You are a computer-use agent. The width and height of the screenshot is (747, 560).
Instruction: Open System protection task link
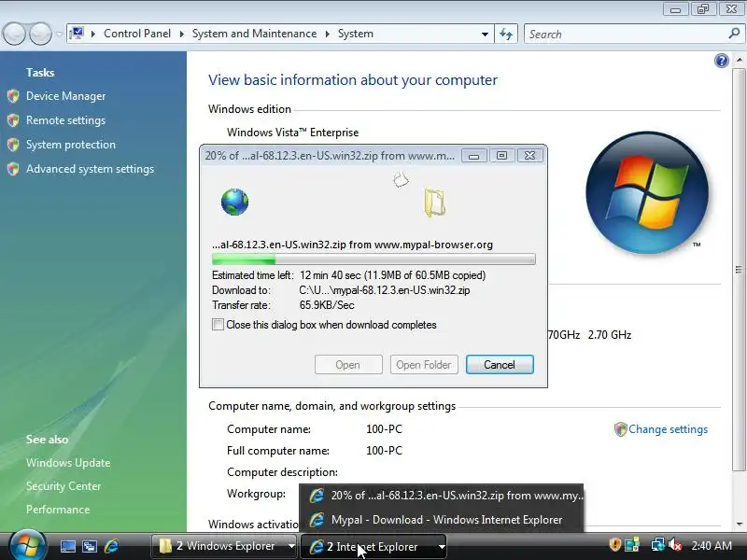pos(71,145)
